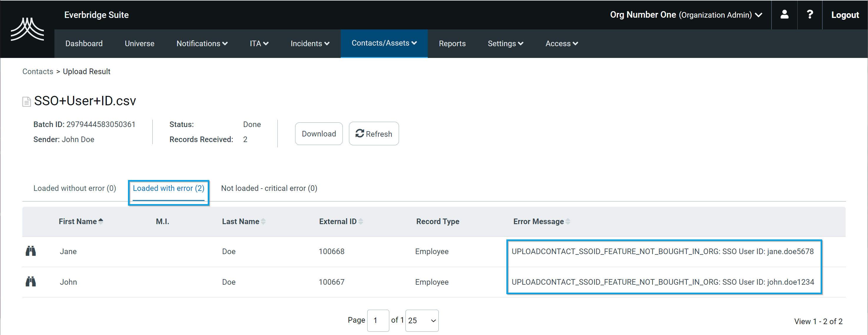
Task: Switch to Loaded without error (0) tab
Action: 74,188
